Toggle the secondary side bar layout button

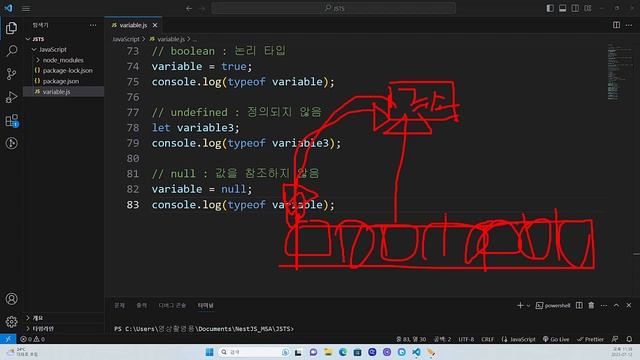(x=575, y=8)
